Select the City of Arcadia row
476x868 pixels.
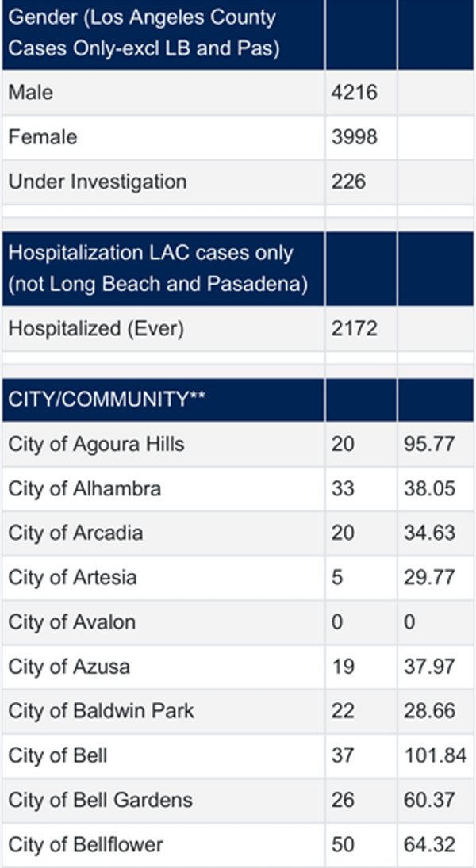point(238,533)
